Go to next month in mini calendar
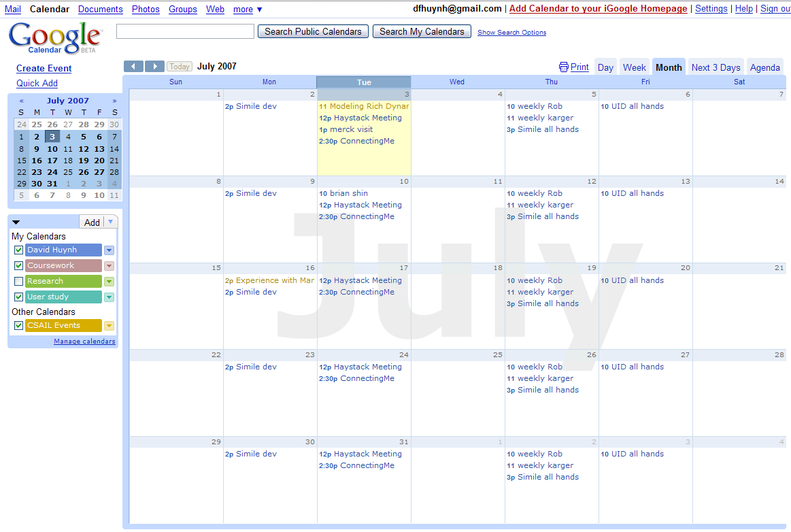The height and width of the screenshot is (532, 791). [x=114, y=101]
